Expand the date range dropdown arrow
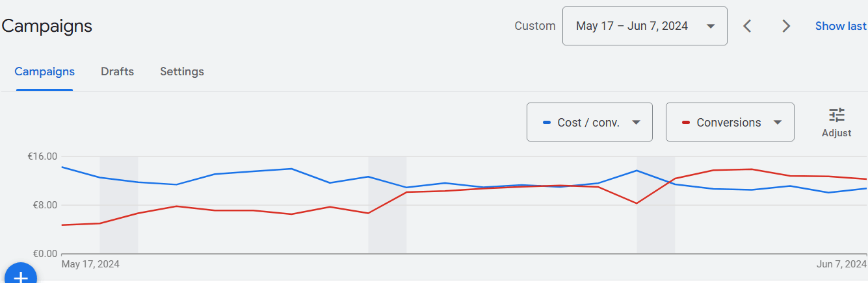The height and width of the screenshot is (283, 868). pos(711,26)
